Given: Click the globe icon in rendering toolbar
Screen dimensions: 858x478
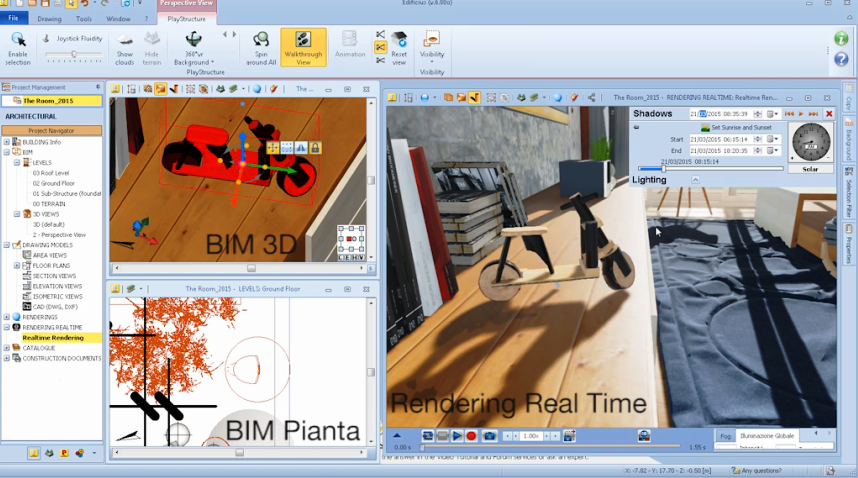Looking at the screenshot, I should (x=558, y=97).
